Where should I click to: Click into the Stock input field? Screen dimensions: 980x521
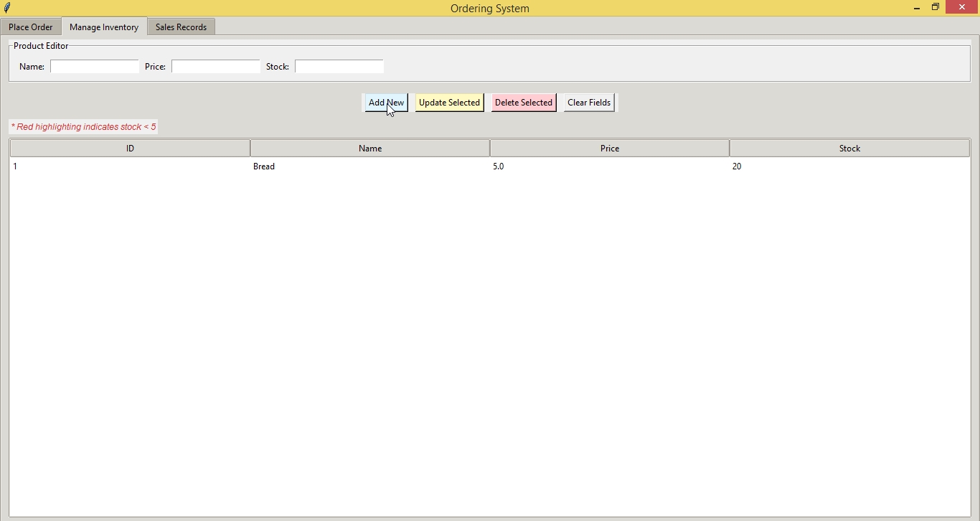tap(339, 67)
